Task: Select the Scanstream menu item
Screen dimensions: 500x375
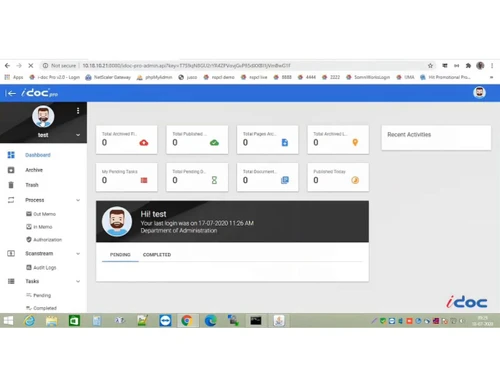Action: pos(39,254)
